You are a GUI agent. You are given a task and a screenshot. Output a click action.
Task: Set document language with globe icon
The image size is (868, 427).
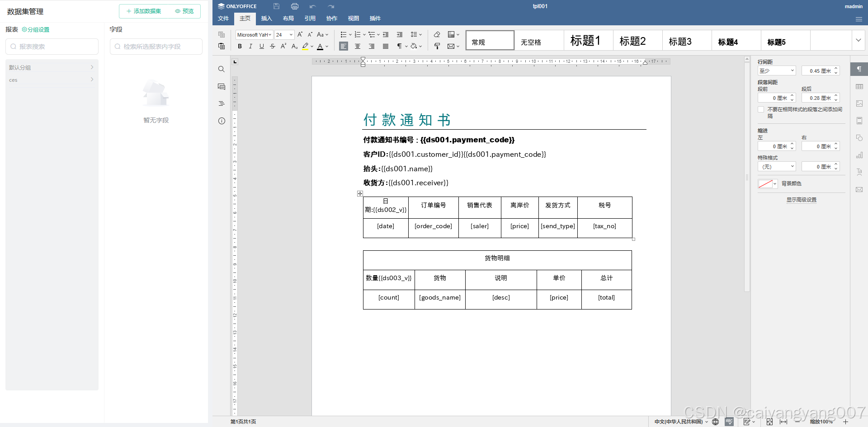point(715,422)
